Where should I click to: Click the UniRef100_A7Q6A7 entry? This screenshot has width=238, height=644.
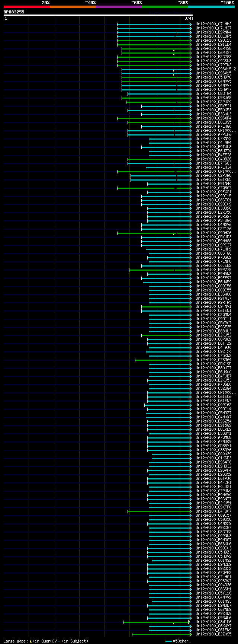point(213,188)
